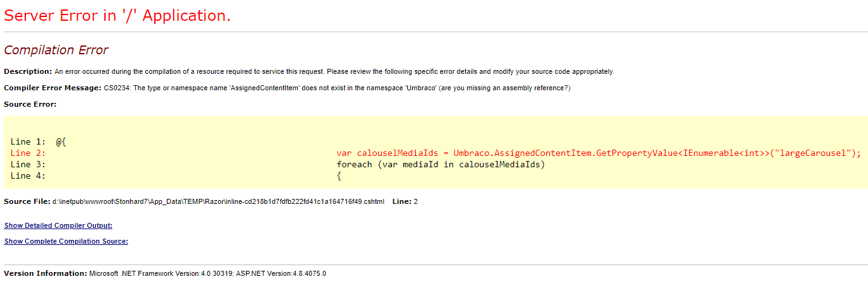Click the CS0234 error code text

pos(117,88)
